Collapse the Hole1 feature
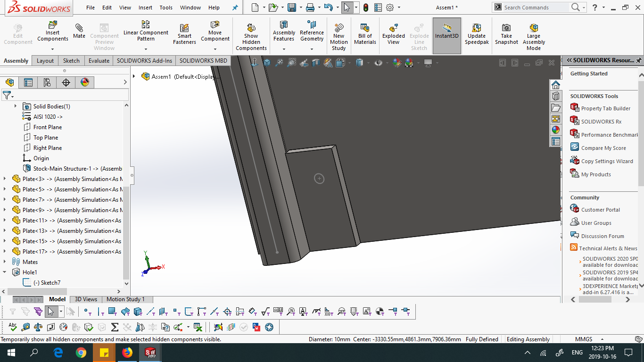The image size is (644, 362). (x=5, y=272)
